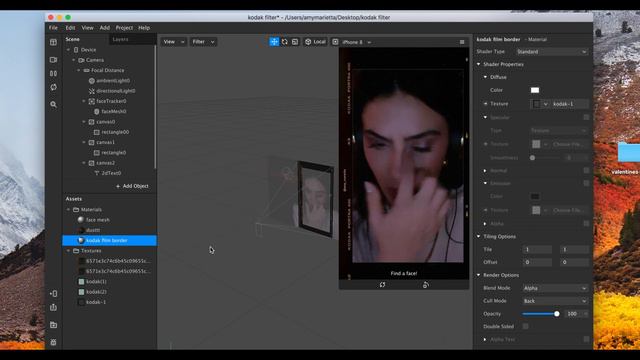Select the rotate manipulator tool
The width and height of the screenshot is (640, 360).
point(284,42)
